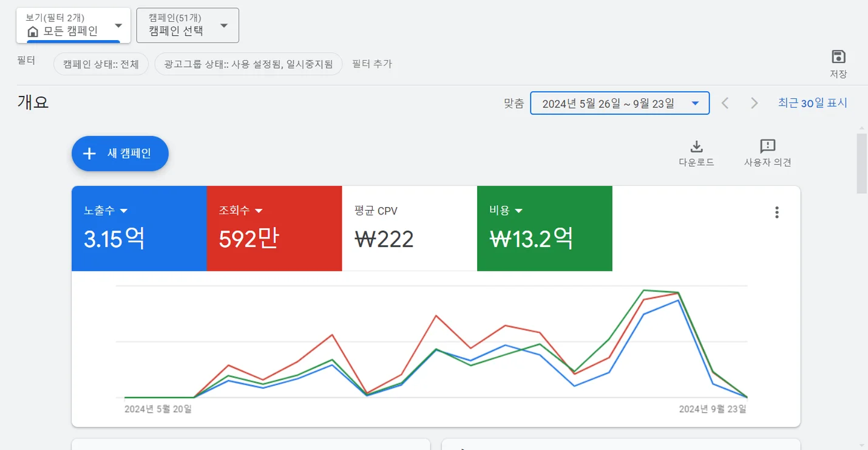
Task: Click the red 592만 views value
Action: (x=249, y=239)
